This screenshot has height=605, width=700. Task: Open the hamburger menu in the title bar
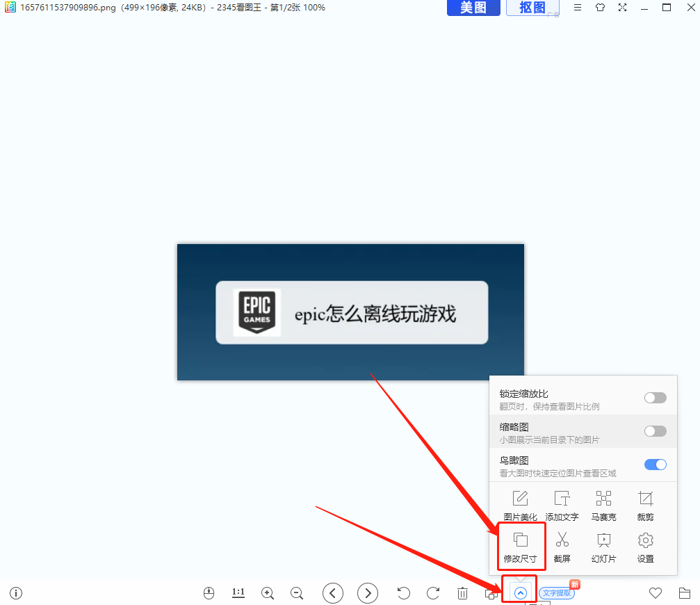(x=578, y=8)
